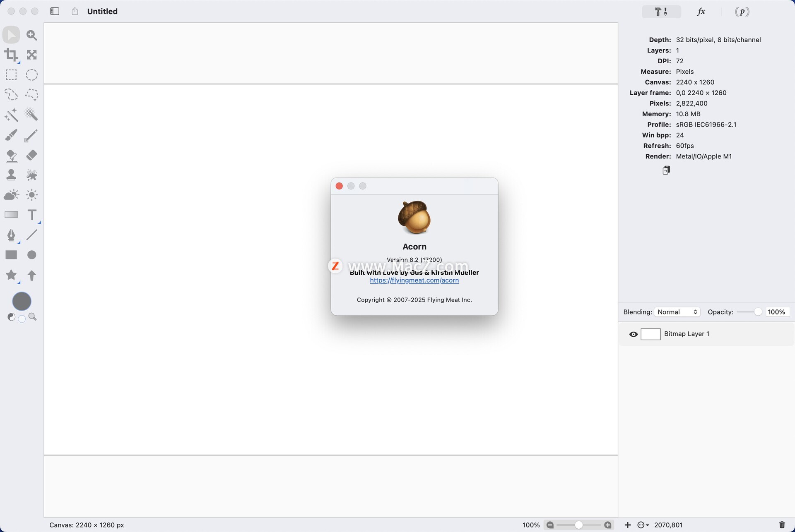Image resolution: width=795 pixels, height=532 pixels.
Task: Copy canvas info with clipboard icon
Action: point(666,170)
